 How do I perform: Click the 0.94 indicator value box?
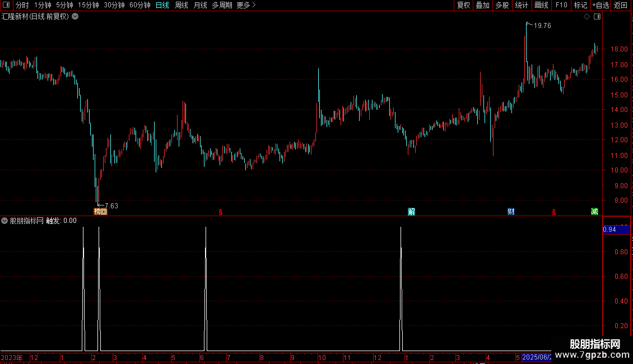coord(616,230)
